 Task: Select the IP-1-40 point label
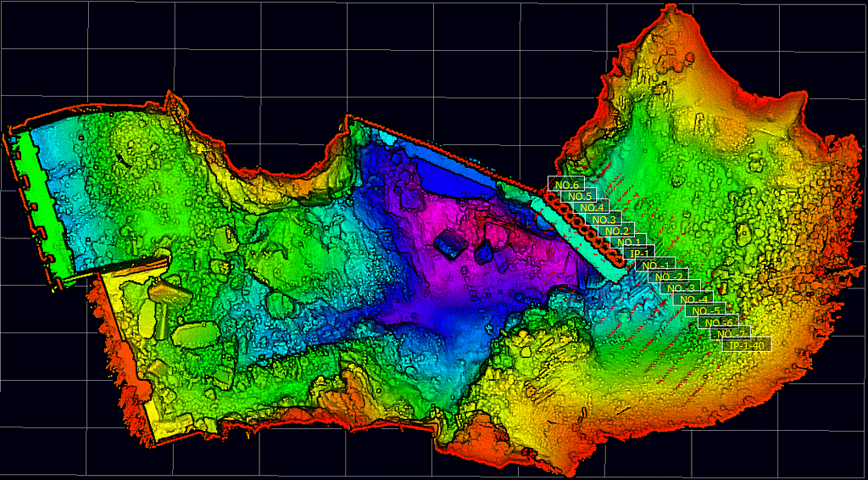pyautogui.click(x=747, y=345)
